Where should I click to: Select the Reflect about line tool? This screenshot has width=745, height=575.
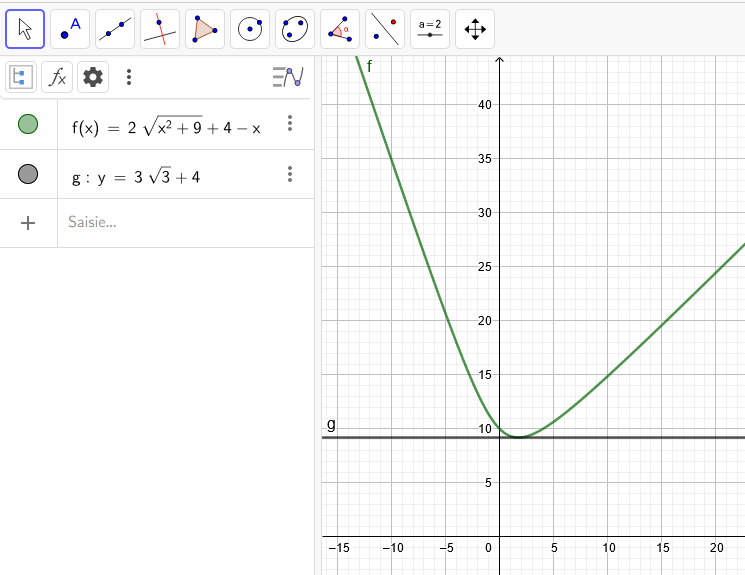pyautogui.click(x=385, y=29)
